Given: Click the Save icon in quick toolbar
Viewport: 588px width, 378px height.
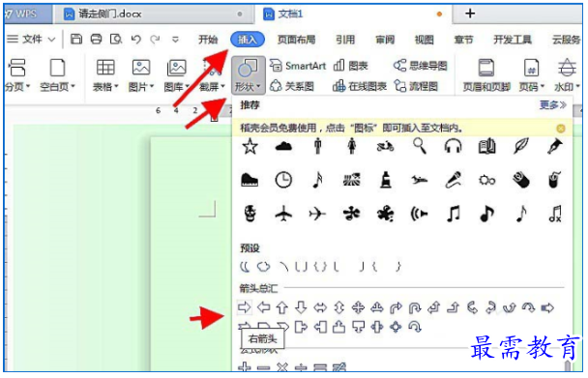Looking at the screenshot, I should tap(76, 39).
